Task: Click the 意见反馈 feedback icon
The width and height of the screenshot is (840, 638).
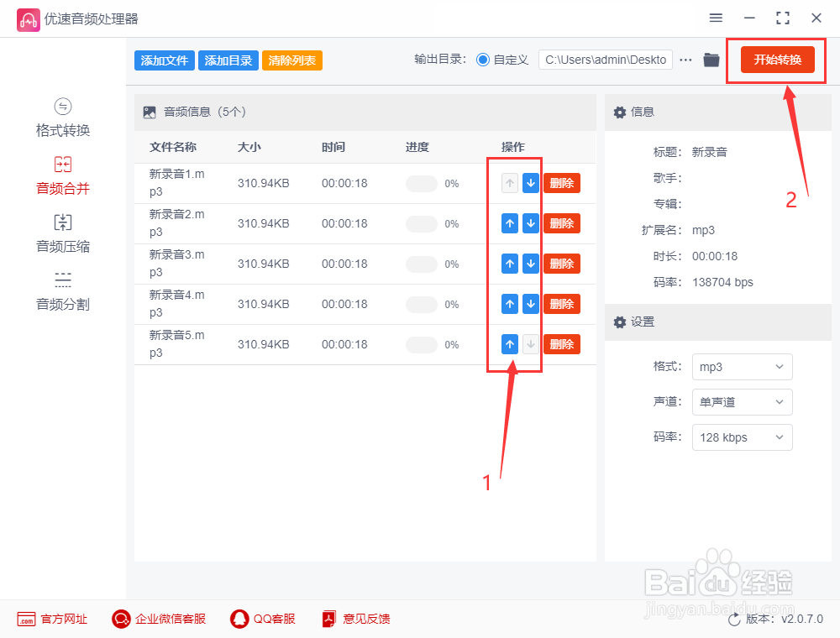Action: pos(329,619)
